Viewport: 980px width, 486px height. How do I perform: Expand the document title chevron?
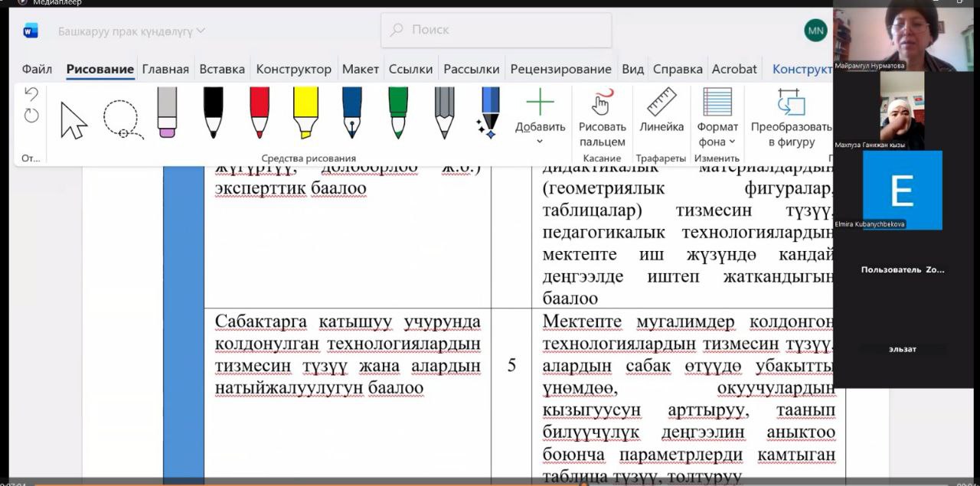pos(201,31)
